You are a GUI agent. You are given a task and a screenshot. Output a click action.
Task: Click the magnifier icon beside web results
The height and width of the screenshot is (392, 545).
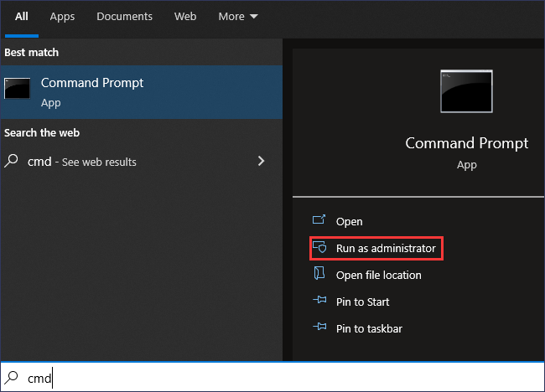(13, 161)
